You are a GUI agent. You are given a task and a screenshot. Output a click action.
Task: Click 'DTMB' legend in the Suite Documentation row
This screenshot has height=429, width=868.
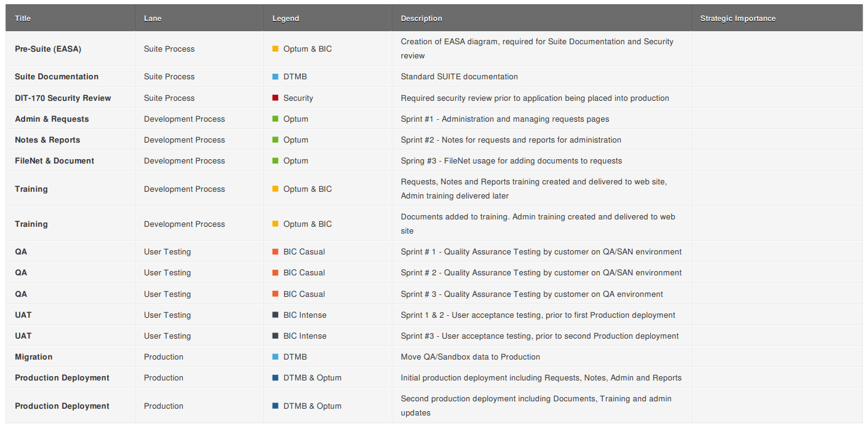pyautogui.click(x=295, y=77)
